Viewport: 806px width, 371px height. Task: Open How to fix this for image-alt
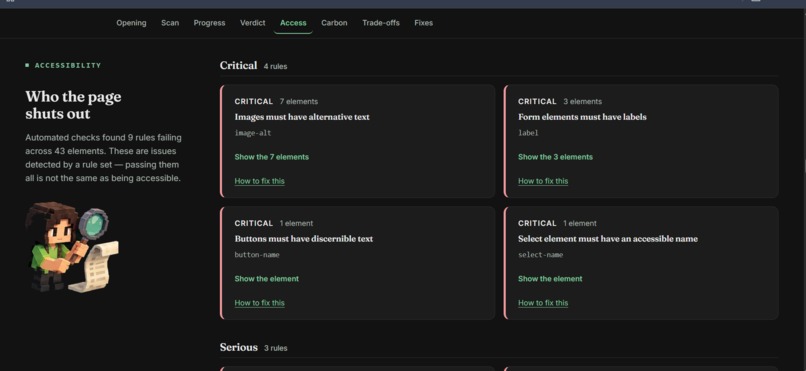[260, 181]
